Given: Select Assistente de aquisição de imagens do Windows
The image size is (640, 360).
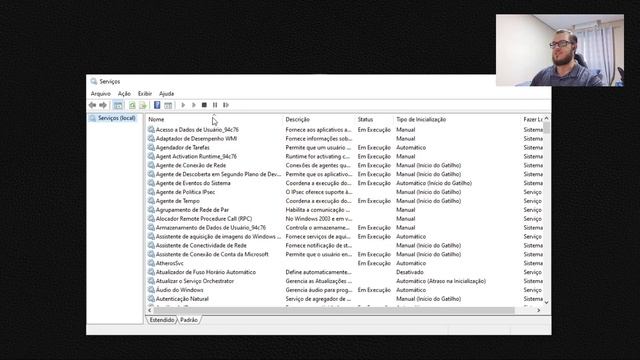Looking at the screenshot, I should coord(218,236).
